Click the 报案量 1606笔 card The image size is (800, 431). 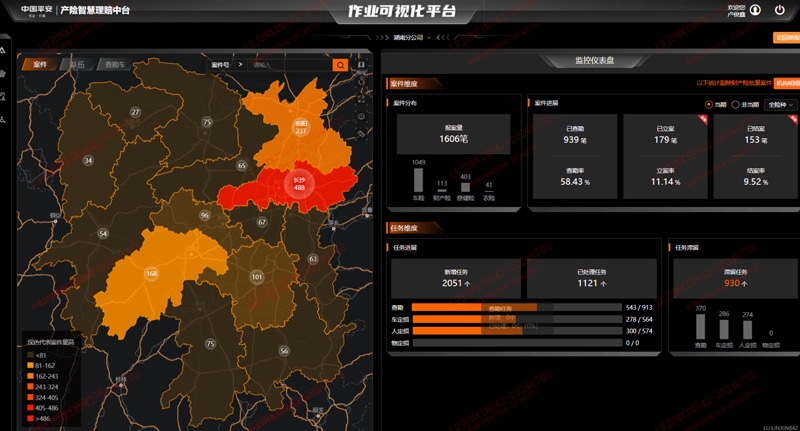coord(454,134)
